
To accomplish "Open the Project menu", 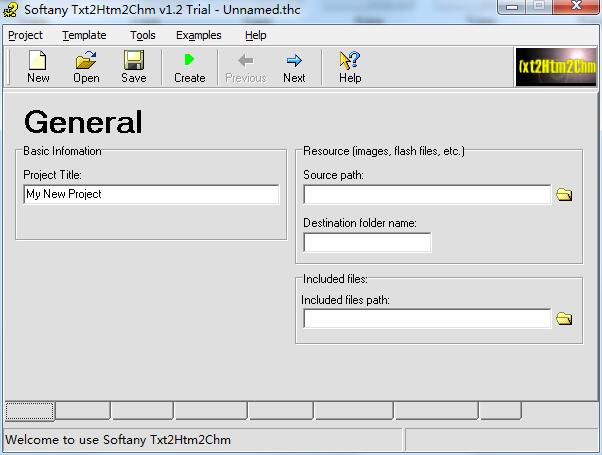I will coord(25,35).
